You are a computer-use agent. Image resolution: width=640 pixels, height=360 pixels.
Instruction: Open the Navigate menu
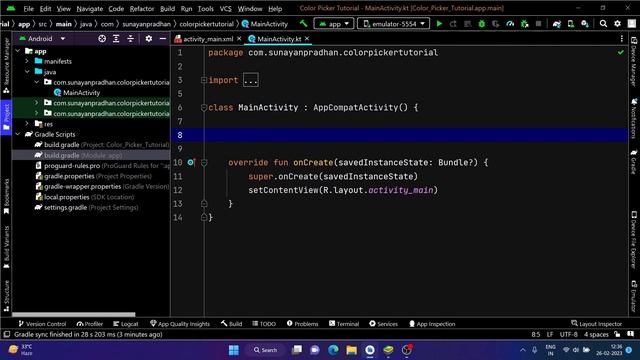click(x=89, y=9)
